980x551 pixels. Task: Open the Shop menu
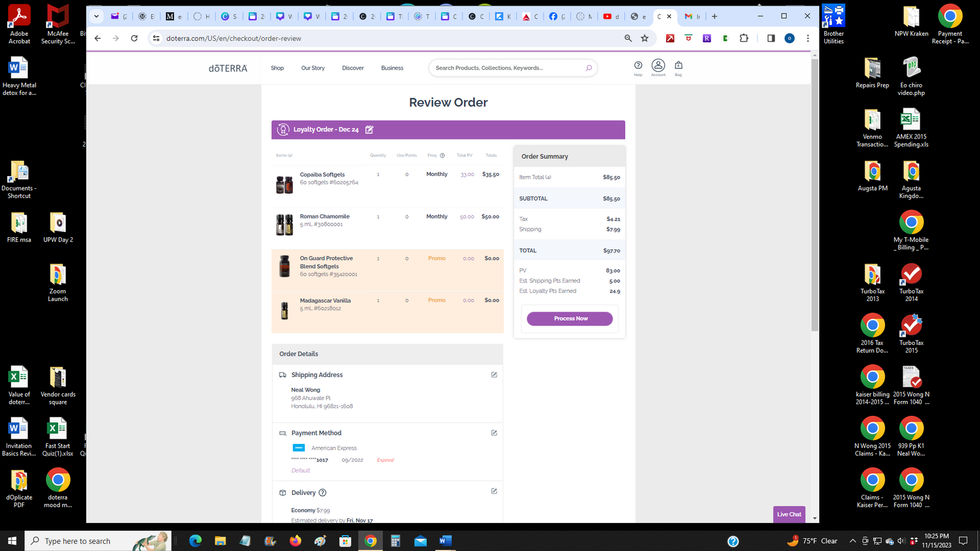[x=277, y=68]
